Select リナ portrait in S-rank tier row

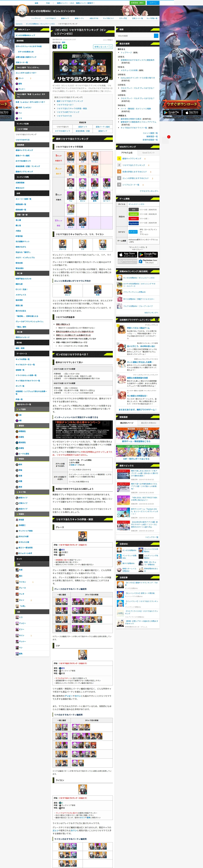point(83,156)
